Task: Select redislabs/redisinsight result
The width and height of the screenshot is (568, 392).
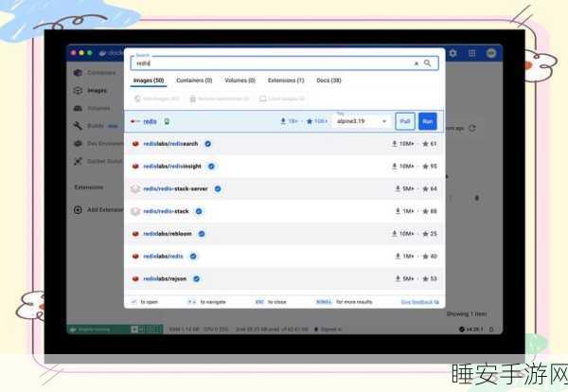Action: coord(284,167)
